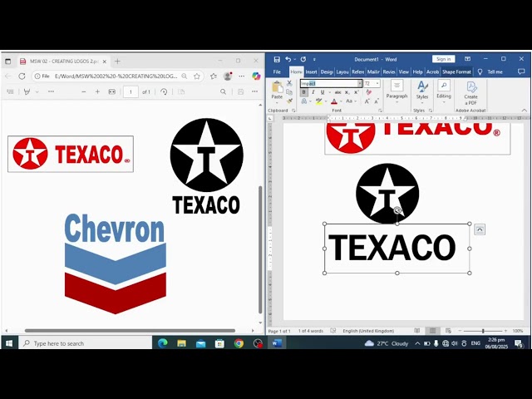The height and width of the screenshot is (399, 532).
Task: Cut selection with the scissors icon
Action: [289, 83]
